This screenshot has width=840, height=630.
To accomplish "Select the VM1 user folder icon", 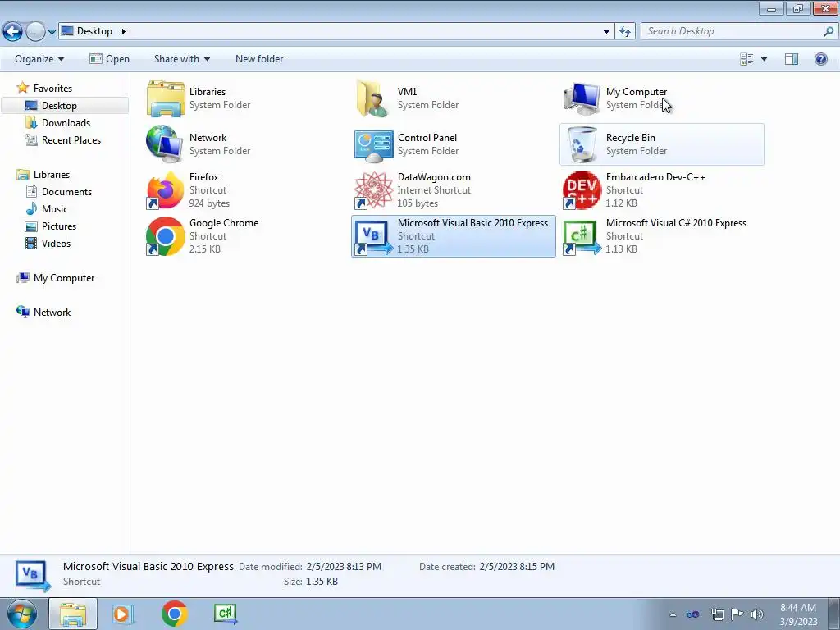I will tap(373, 98).
